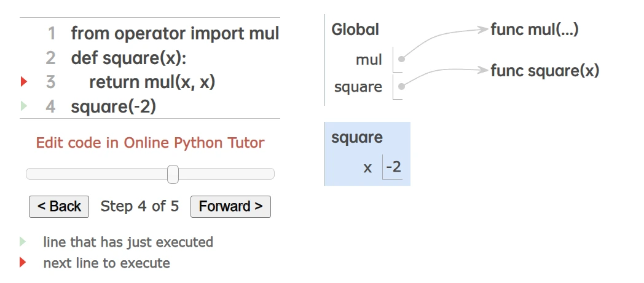Click the -2 value in the square frame
This screenshot has width=644, height=283.
pos(393,167)
